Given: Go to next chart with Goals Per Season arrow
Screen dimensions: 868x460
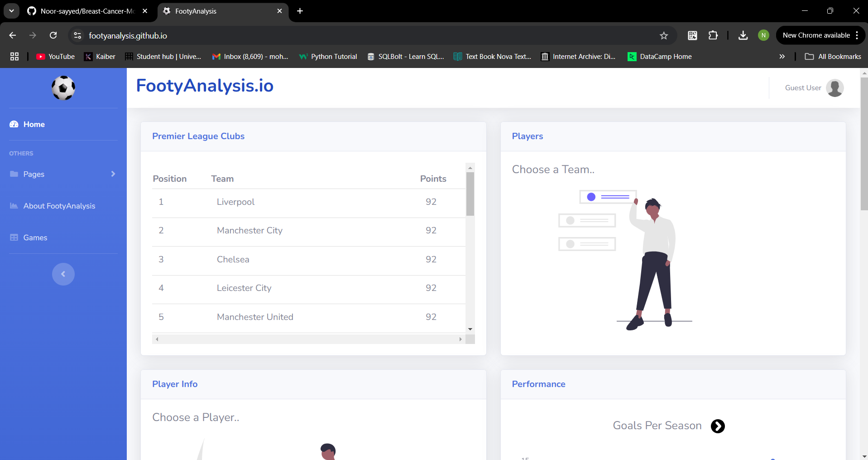Looking at the screenshot, I should [718, 426].
